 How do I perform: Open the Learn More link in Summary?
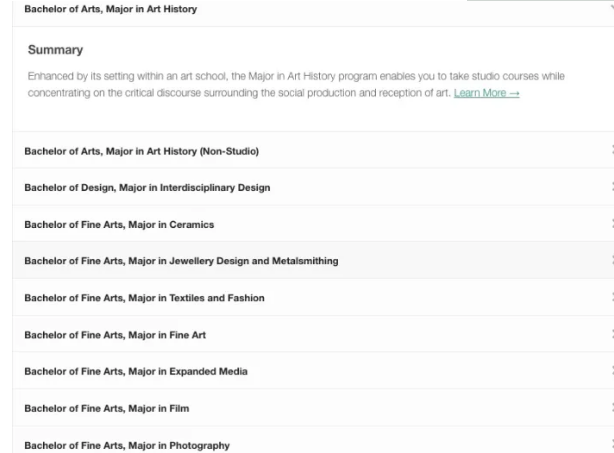[486, 93]
